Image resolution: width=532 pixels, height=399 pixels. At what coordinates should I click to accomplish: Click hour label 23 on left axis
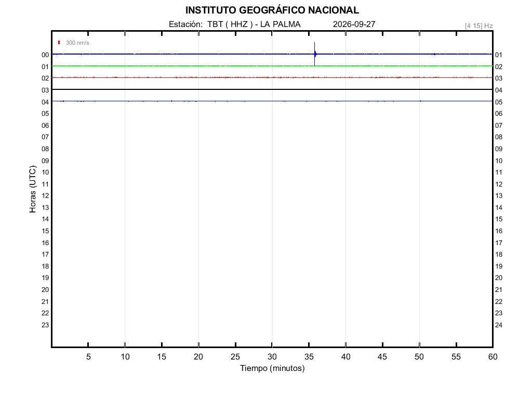pyautogui.click(x=45, y=325)
